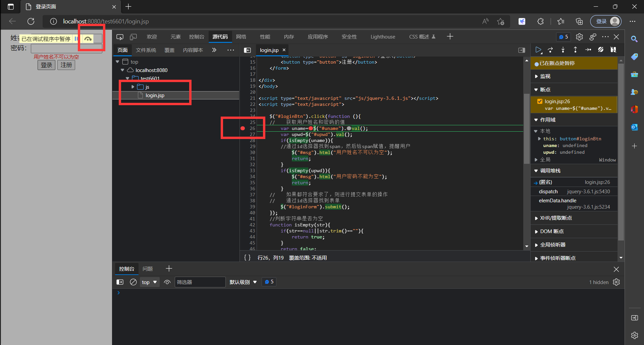
Task: Open DevTools settings gear icon
Action: 579,37
